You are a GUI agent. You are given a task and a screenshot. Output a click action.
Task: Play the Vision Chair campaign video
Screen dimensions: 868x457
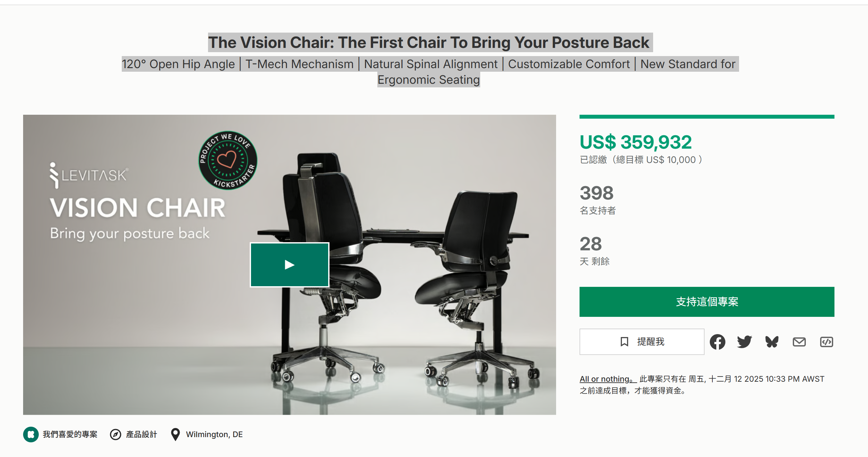click(x=289, y=265)
